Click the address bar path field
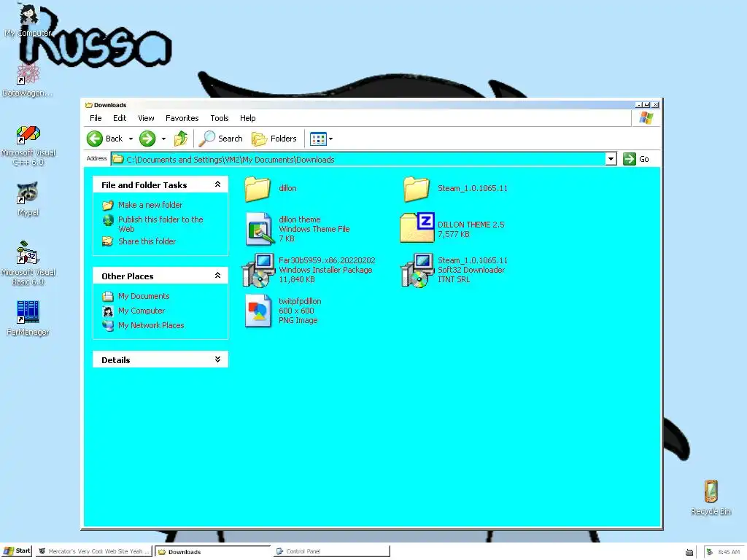This screenshot has height=560, width=747. (x=358, y=159)
